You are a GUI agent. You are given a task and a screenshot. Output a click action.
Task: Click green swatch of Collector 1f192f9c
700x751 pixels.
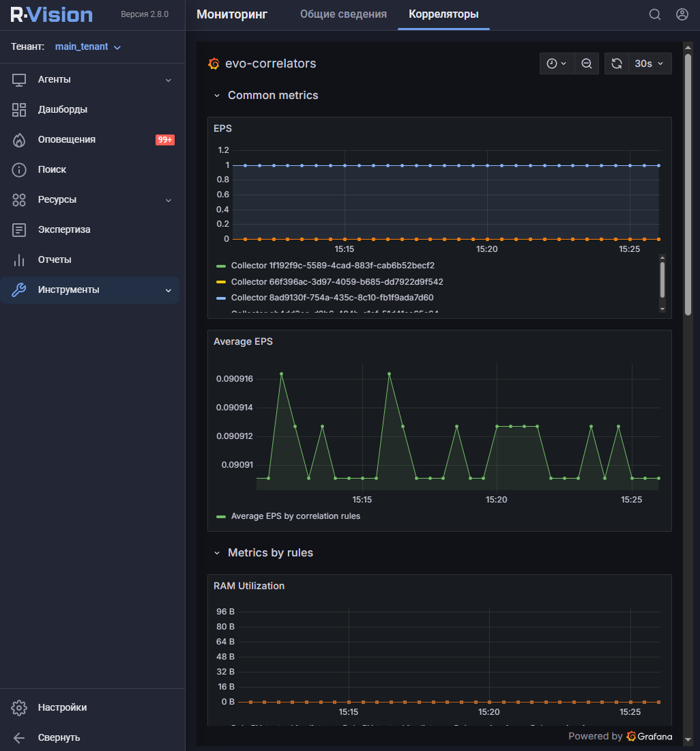coord(221,266)
